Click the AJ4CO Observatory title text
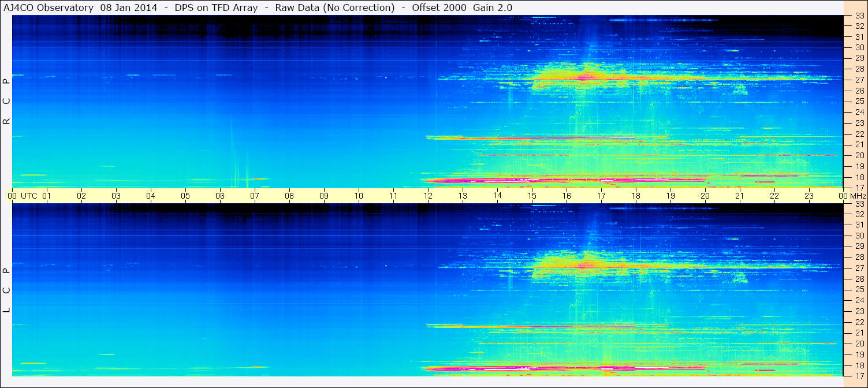868x388 pixels. click(49, 8)
